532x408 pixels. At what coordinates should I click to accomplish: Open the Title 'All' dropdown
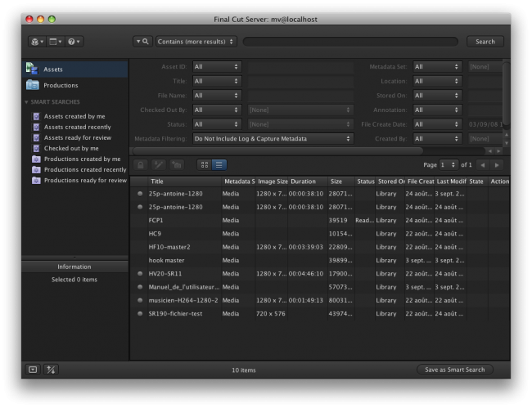tap(217, 81)
